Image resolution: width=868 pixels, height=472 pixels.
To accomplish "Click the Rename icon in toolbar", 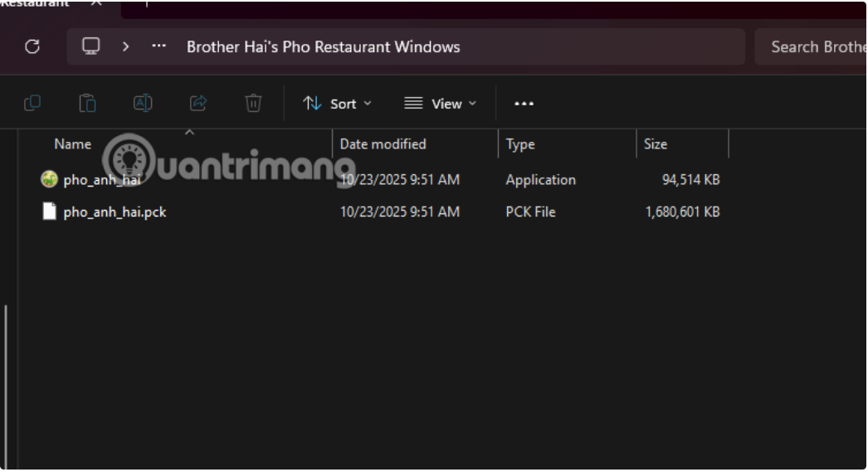I will coord(143,103).
